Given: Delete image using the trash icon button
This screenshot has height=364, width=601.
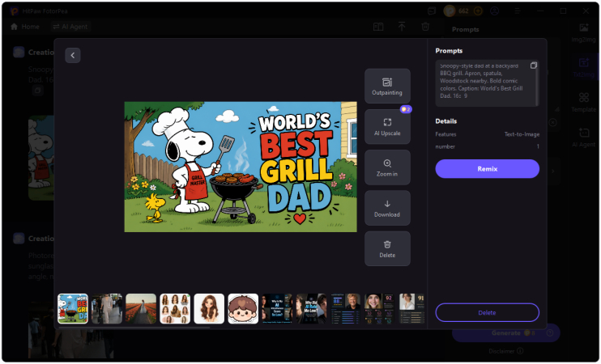Looking at the screenshot, I should coord(387,249).
